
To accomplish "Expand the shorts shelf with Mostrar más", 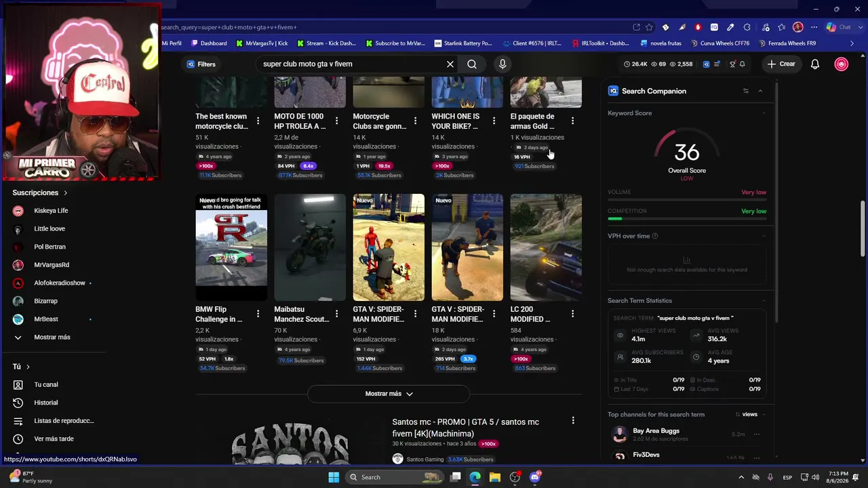I will [389, 394].
